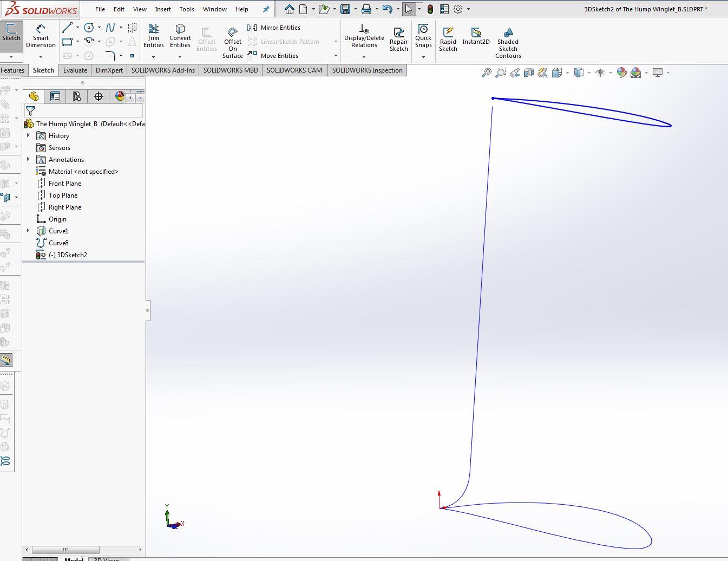Screen dimensions: 728x561
Task: Expand the Curve1 tree item
Action: point(28,231)
